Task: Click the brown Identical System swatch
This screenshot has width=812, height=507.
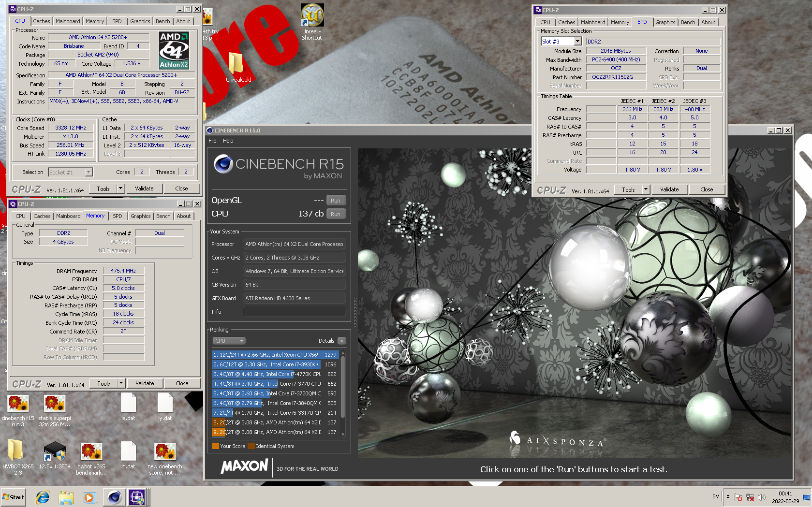Action: [251, 446]
